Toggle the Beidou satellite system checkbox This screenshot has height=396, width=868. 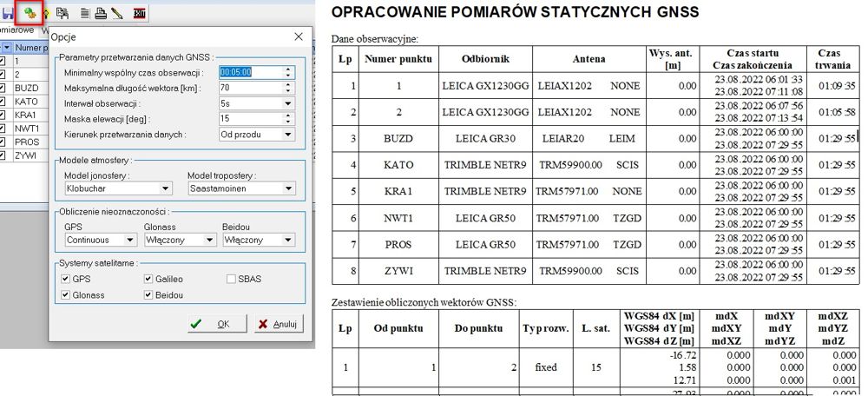148,295
